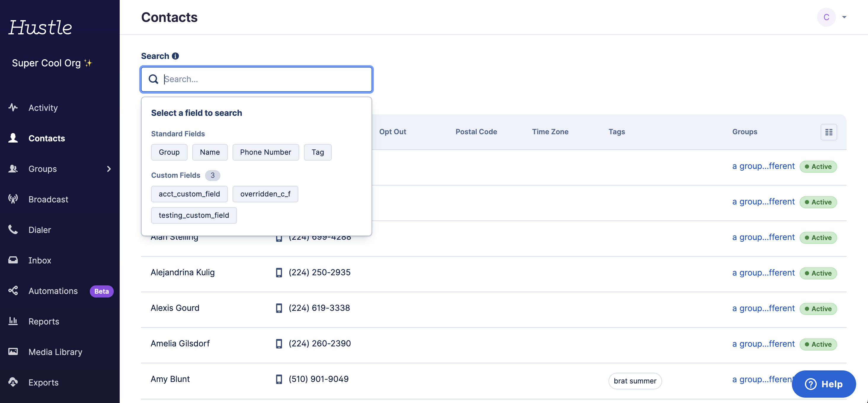Click contact name Amelia Gilsdorf
868x403 pixels.
click(180, 343)
